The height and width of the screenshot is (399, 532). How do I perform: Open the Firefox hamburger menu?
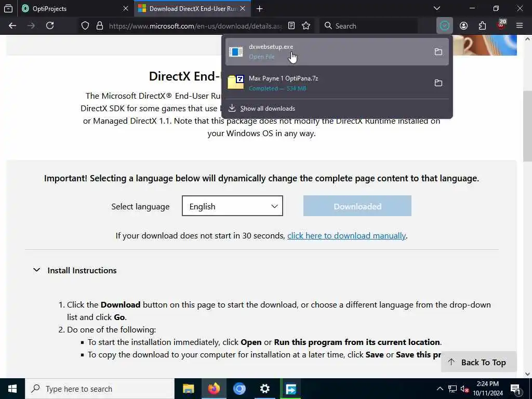pyautogui.click(x=520, y=26)
